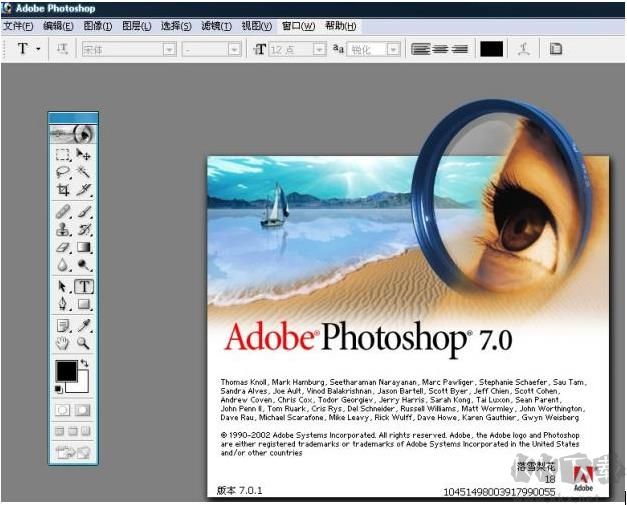Select the Gradient tool
Image resolution: width=627 pixels, height=505 pixels.
pos(83,247)
